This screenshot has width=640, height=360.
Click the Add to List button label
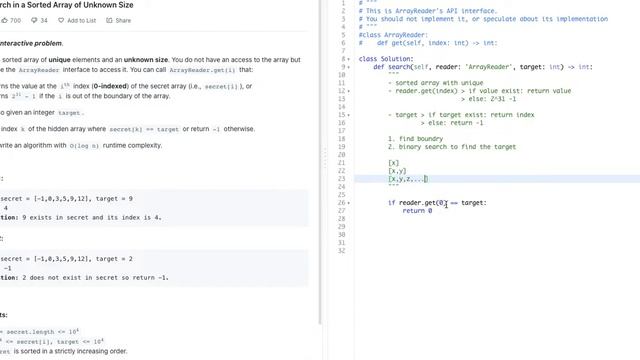coord(82,20)
